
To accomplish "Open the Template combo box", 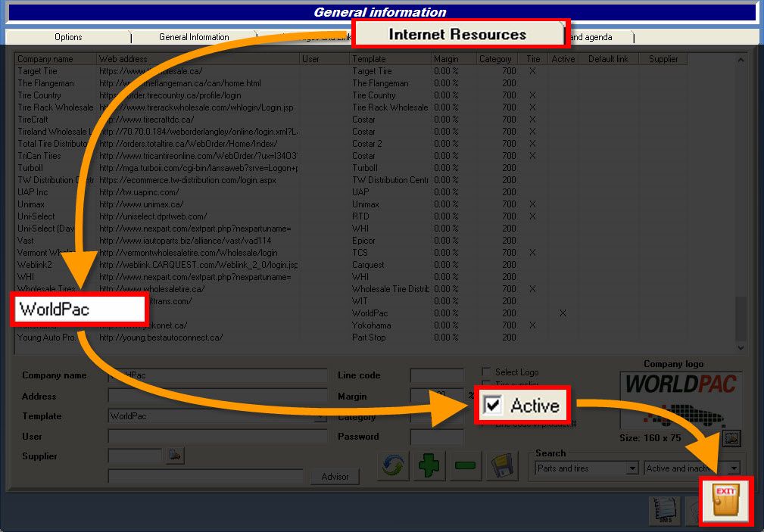I will (x=217, y=416).
